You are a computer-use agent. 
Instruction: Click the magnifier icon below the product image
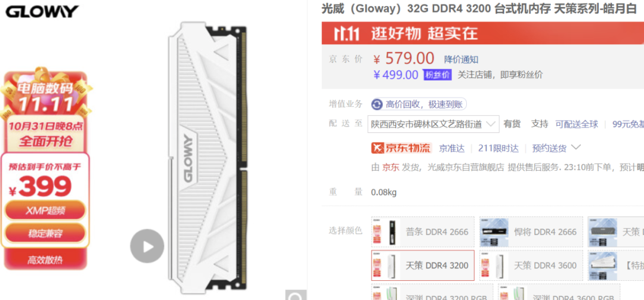296,295
